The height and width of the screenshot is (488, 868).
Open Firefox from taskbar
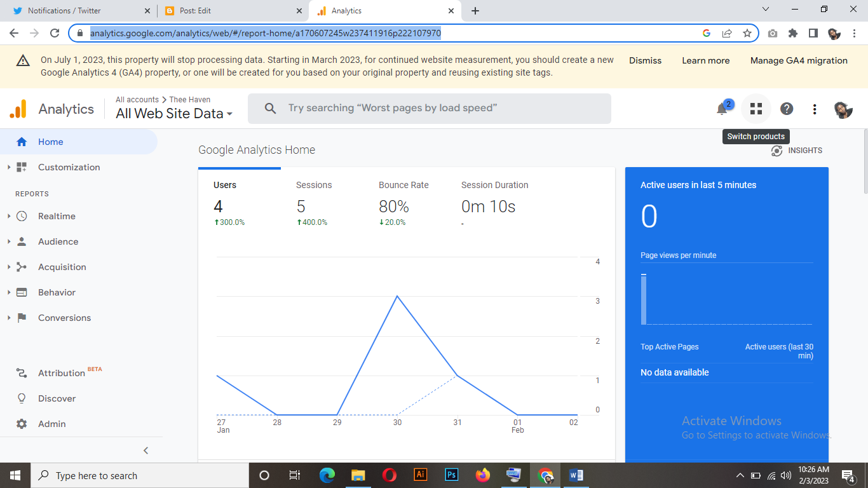point(483,475)
